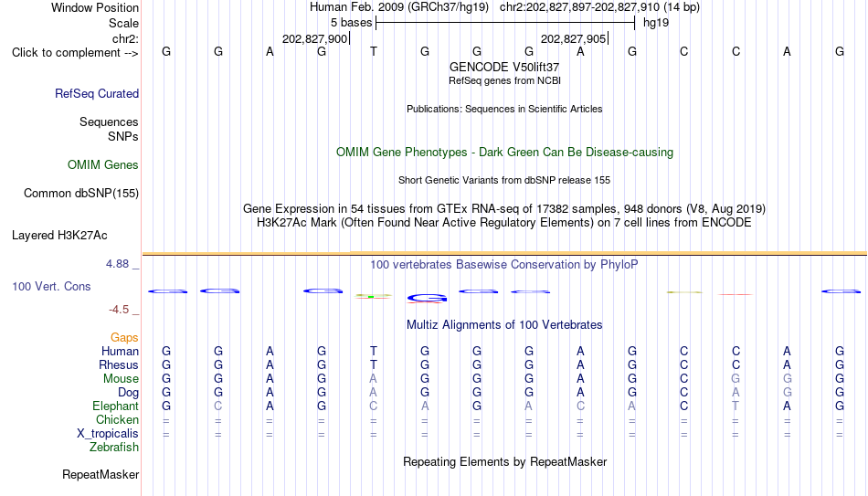Click the tall blue G in the PhyloP track
The width and height of the screenshot is (868, 496).
pyautogui.click(x=425, y=299)
